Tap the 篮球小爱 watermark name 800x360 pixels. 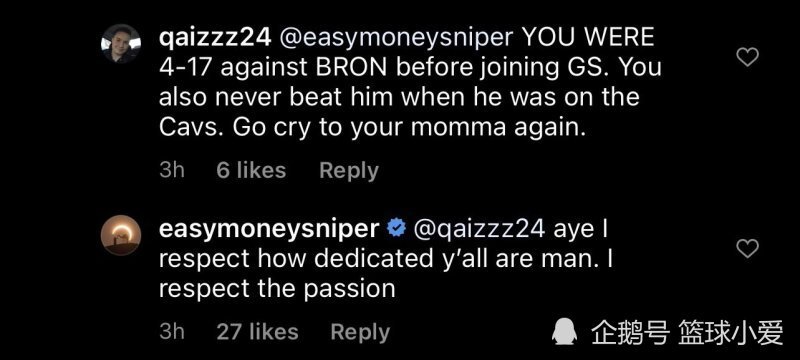pyautogui.click(x=731, y=333)
